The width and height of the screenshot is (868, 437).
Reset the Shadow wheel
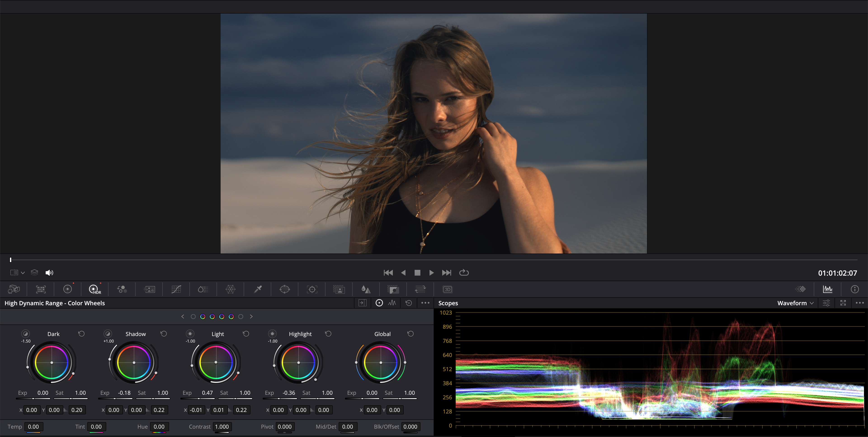(164, 334)
